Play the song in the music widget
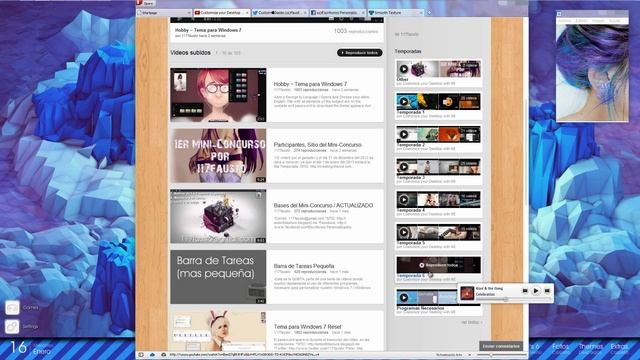Viewport: 640px width, 360px height. point(536,291)
